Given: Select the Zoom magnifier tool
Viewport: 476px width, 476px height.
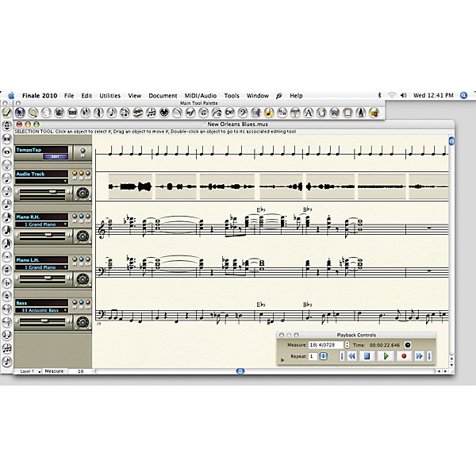Looking at the screenshot, I should click(33, 113).
